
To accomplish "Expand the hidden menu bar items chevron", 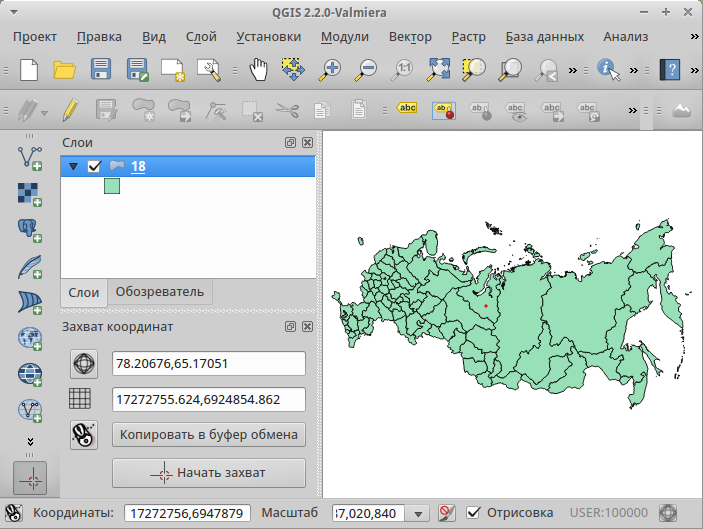I will pos(694,36).
